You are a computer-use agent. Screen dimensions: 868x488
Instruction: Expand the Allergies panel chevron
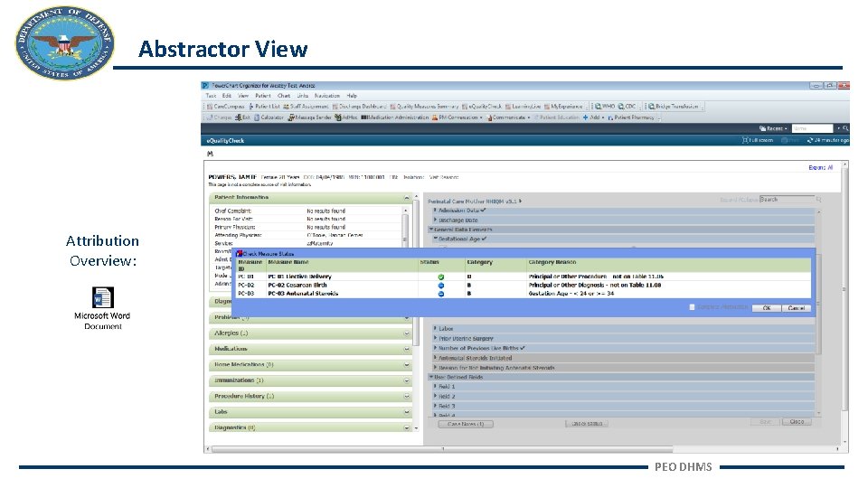coord(407,333)
